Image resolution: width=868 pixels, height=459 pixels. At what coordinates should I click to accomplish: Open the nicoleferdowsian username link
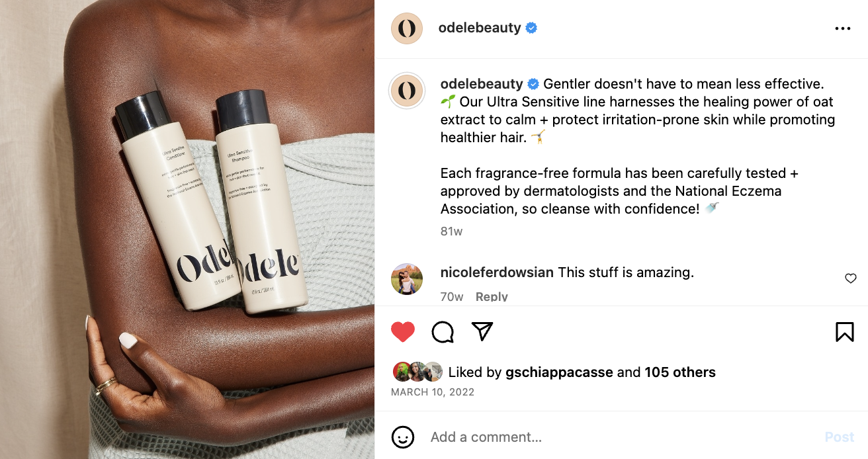[497, 272]
